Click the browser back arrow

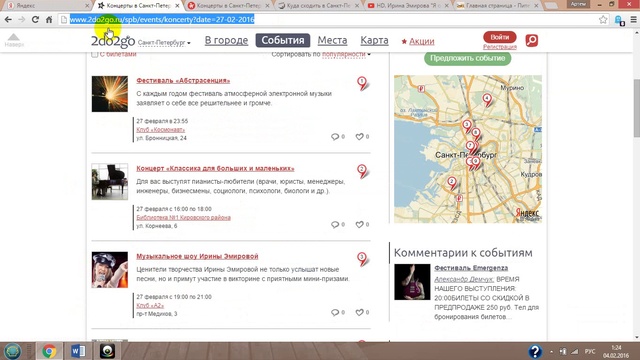coord(8,19)
